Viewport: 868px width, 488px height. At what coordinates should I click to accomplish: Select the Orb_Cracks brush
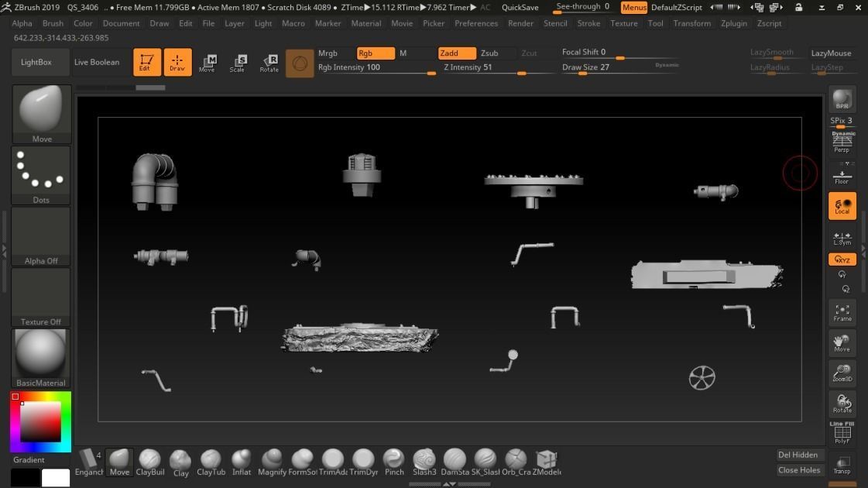(x=516, y=462)
